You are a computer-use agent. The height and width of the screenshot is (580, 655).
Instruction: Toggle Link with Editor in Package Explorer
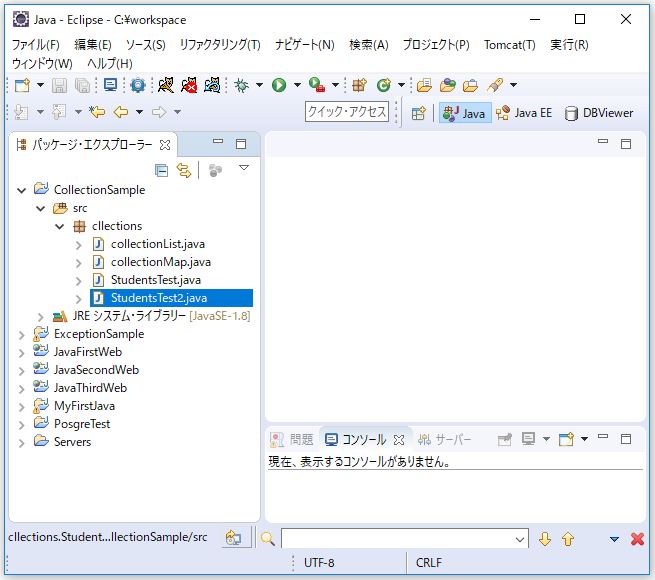tap(184, 170)
